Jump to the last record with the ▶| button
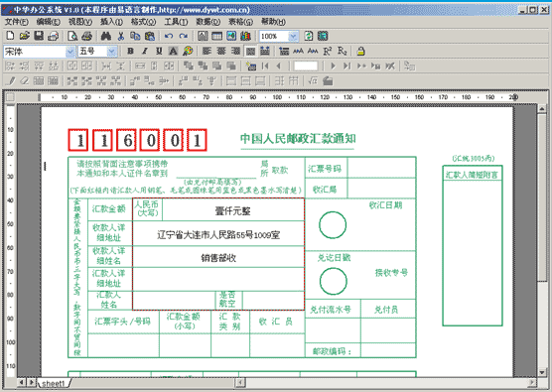Screen dimensions: 552x392 tap(346, 65)
